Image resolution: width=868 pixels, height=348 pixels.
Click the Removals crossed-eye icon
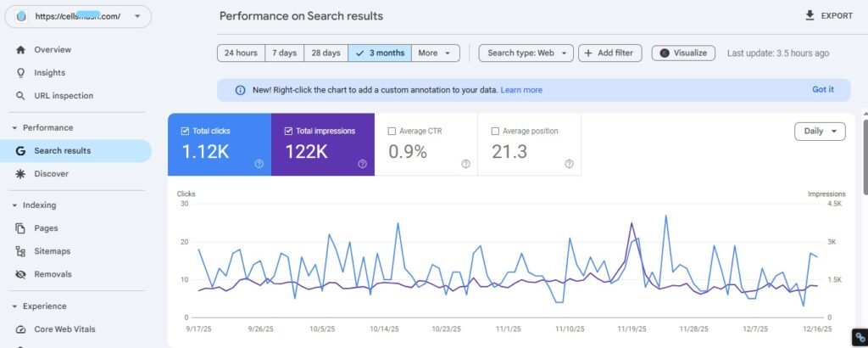[x=20, y=274]
